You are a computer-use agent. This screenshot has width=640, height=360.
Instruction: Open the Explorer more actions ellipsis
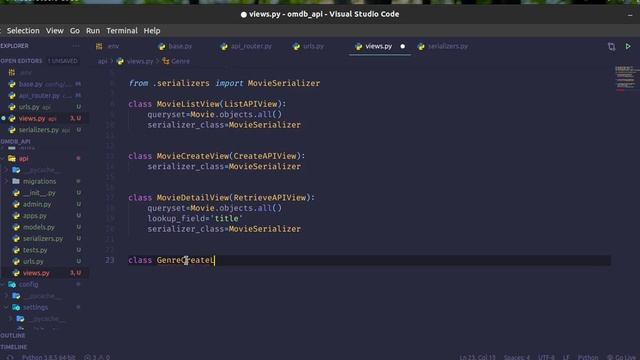click(x=76, y=46)
